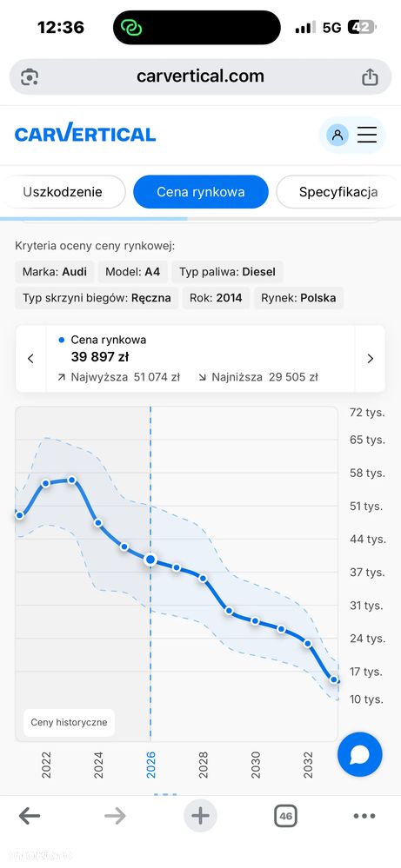This screenshot has height=868, width=401.
Task: Select the 2022 data point on the chart
Action: click(x=46, y=483)
